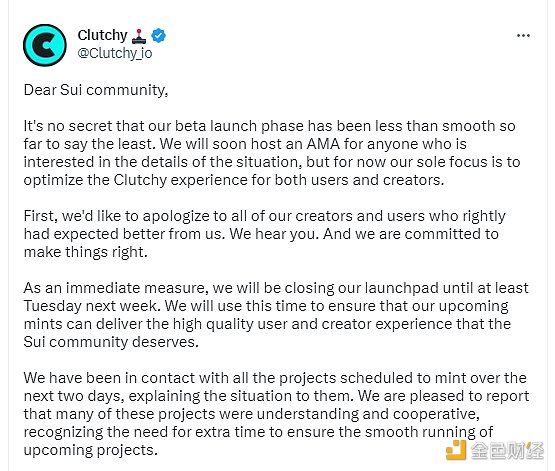
Task: Open the @Clutchy_io handle link
Action: tap(115, 53)
